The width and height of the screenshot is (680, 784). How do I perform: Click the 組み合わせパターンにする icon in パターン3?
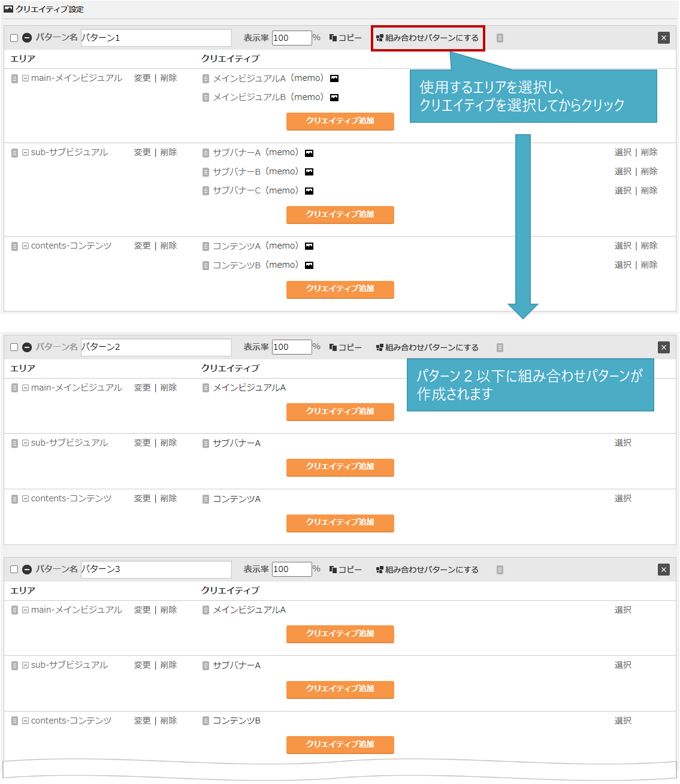tap(379, 570)
